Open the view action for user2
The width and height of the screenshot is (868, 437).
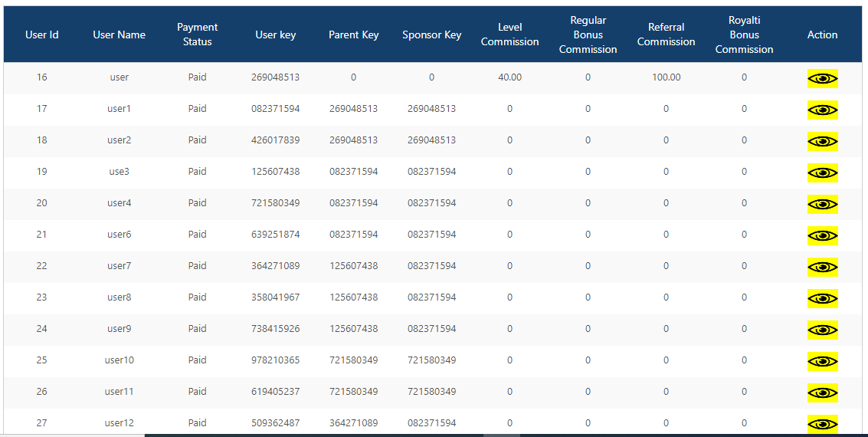[822, 142]
